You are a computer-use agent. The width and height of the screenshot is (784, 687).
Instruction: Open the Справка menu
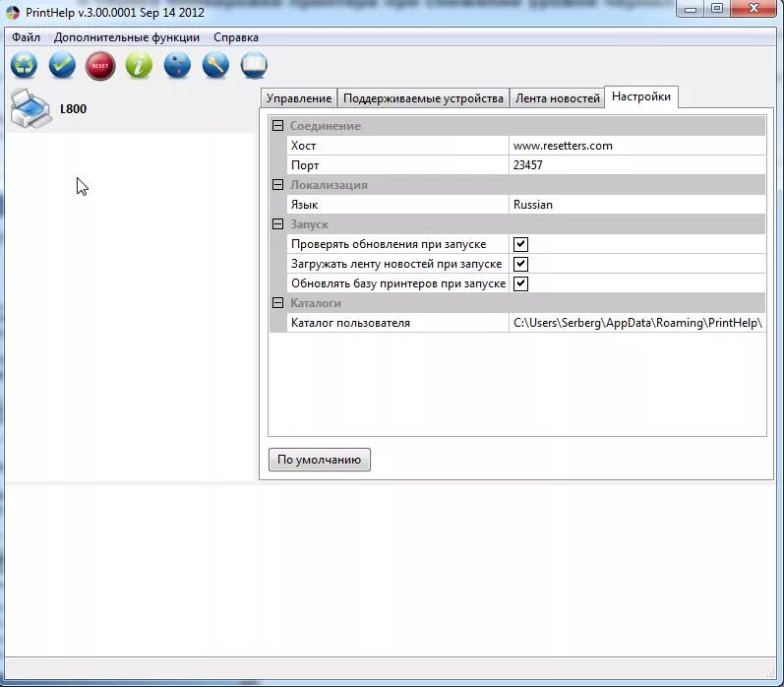[x=236, y=37]
